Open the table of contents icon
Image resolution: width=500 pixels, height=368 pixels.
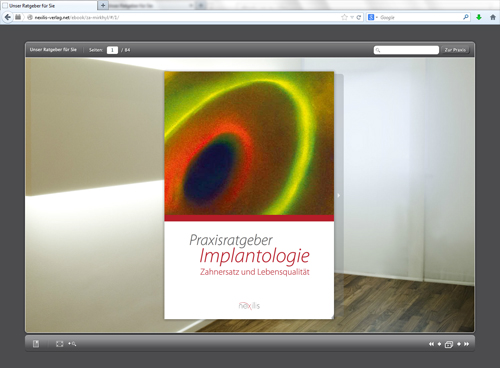(x=36, y=344)
